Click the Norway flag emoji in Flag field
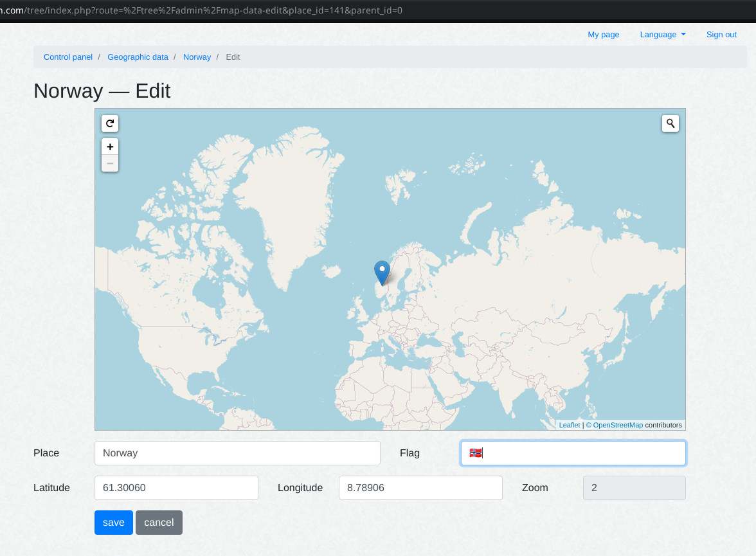This screenshot has height=556, width=756. pos(476,453)
